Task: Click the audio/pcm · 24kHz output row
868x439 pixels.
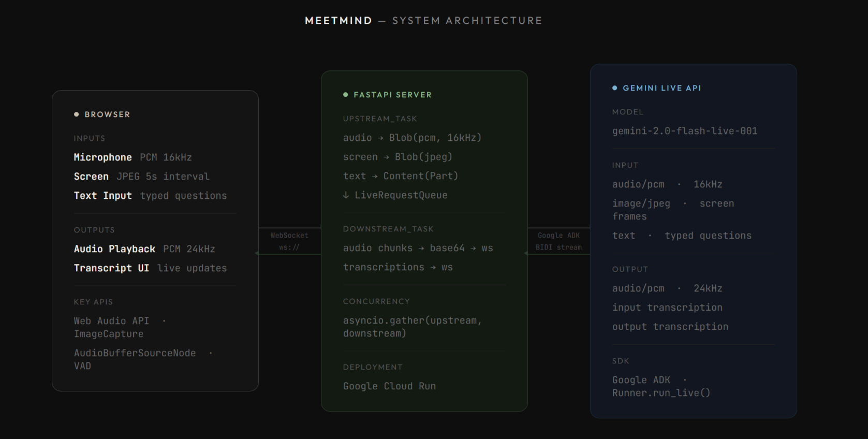Action: tap(667, 288)
